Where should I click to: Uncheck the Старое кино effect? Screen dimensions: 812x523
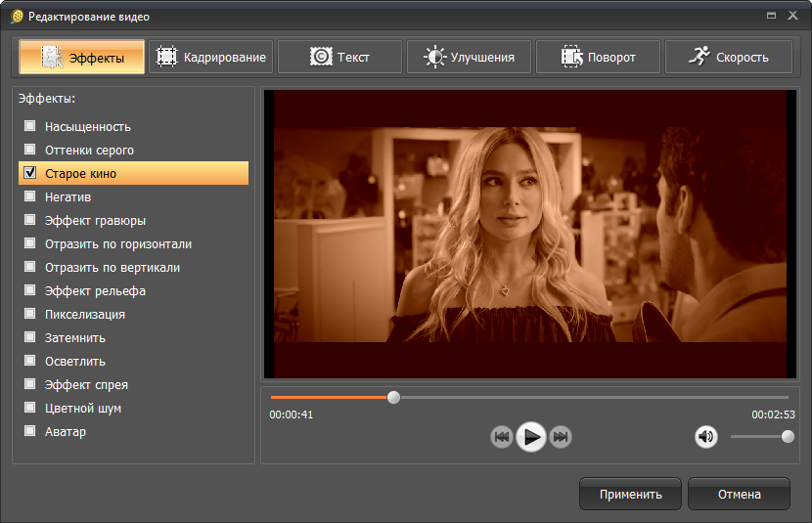point(30,173)
